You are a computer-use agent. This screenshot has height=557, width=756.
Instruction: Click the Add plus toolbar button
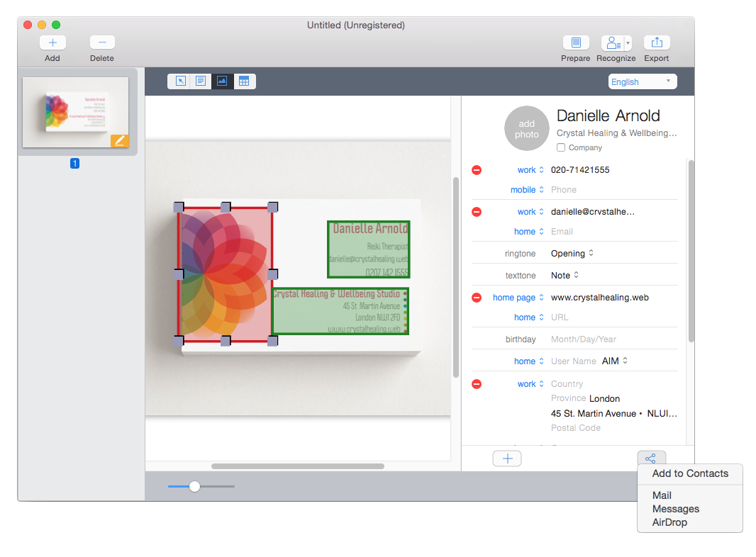point(52,43)
